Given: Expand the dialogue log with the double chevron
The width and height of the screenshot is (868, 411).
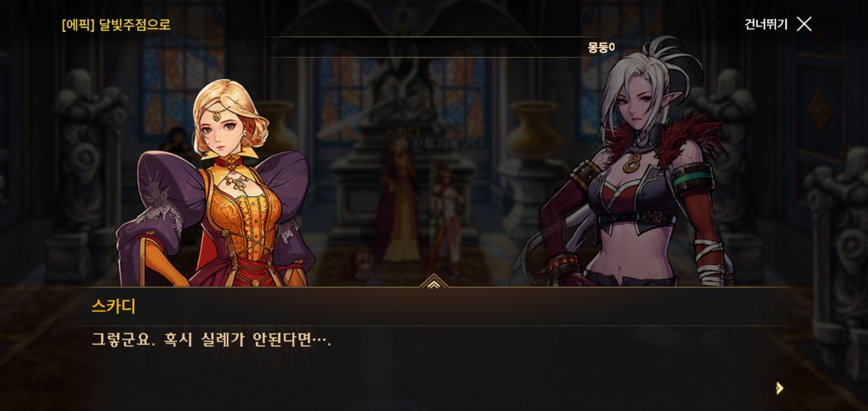Looking at the screenshot, I should click(x=433, y=282).
